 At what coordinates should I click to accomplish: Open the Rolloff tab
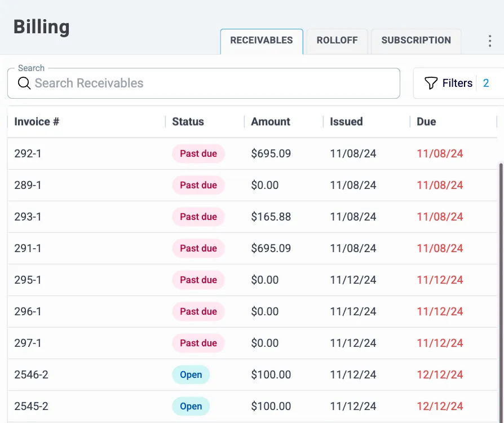point(337,41)
